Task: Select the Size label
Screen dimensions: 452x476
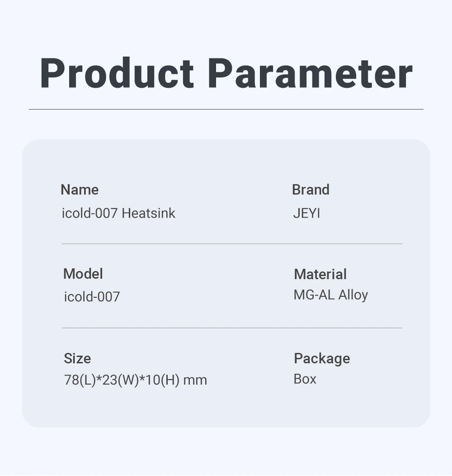Action: pos(77,358)
